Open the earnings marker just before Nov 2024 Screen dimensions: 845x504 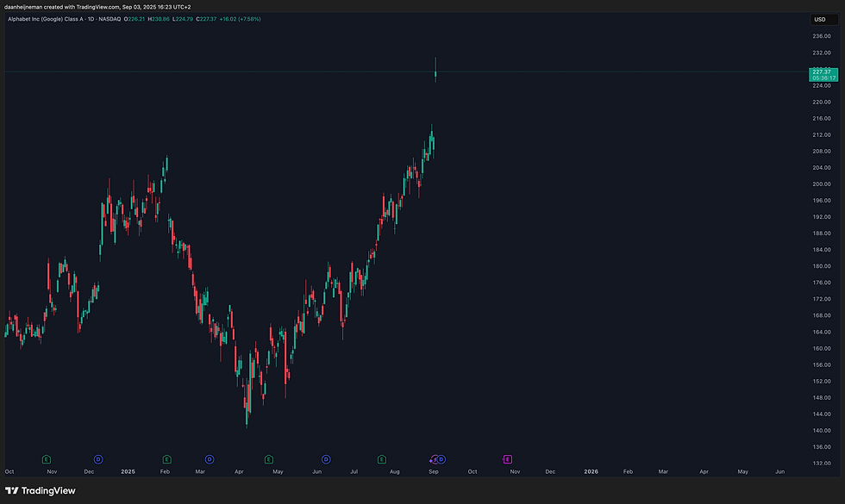(47, 459)
